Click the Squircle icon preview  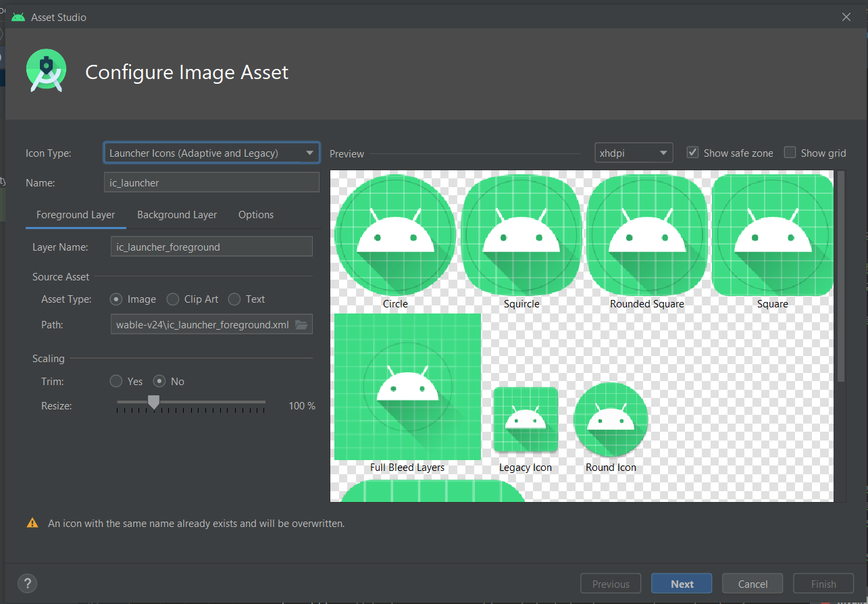pyautogui.click(x=521, y=234)
